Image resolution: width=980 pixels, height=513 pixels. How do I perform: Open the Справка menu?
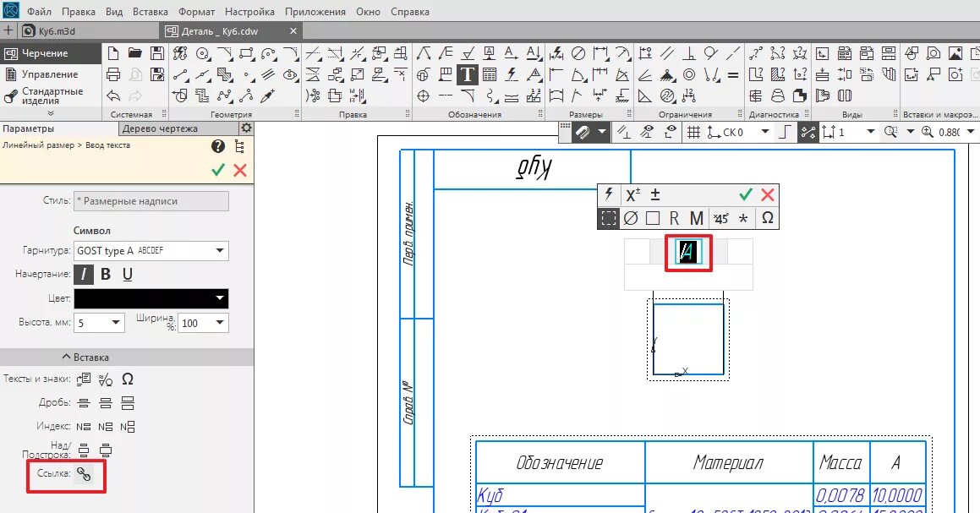tap(410, 12)
